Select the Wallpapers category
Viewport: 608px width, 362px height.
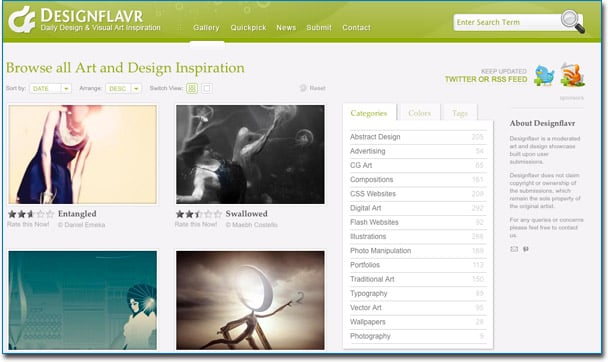(417, 322)
